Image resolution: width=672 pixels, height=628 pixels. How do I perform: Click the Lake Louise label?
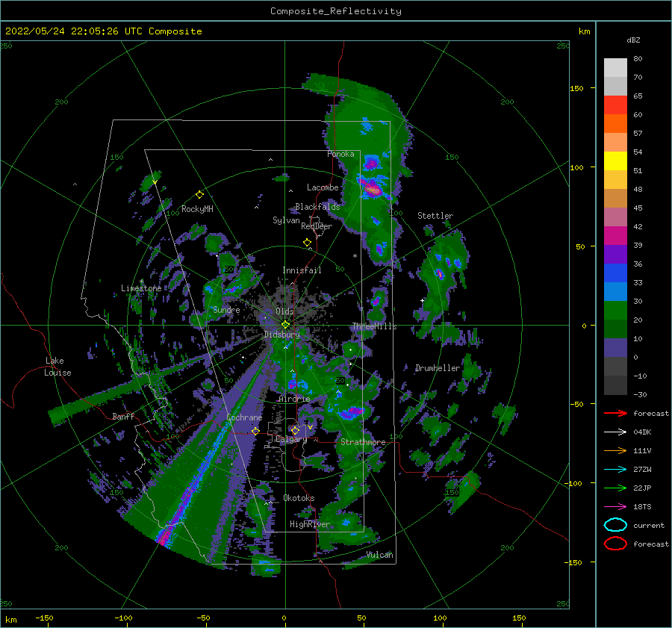pos(57,367)
